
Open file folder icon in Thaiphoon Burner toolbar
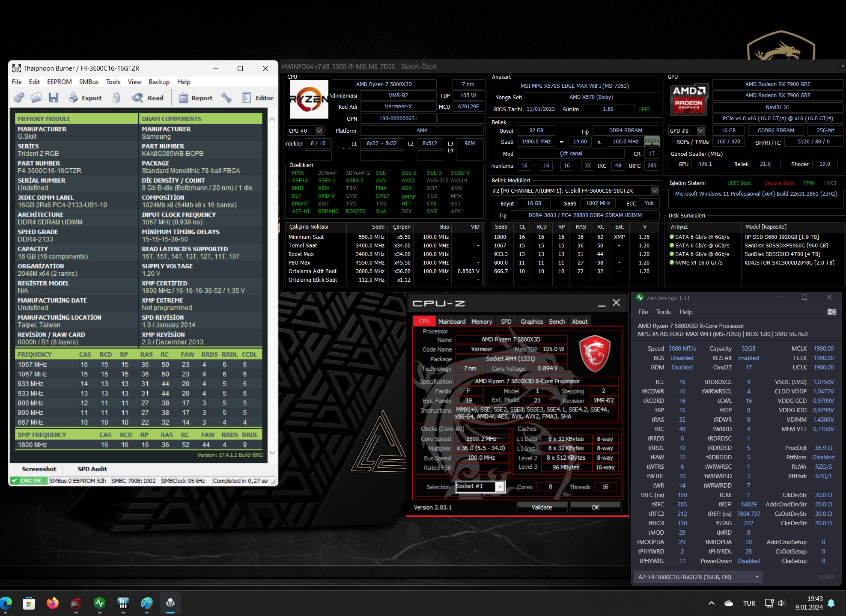(36, 98)
